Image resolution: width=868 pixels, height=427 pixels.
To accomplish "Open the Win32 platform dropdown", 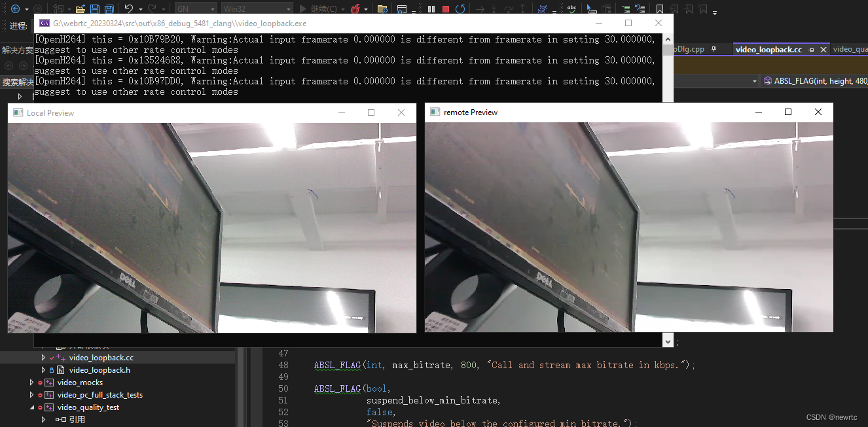I will [x=255, y=8].
